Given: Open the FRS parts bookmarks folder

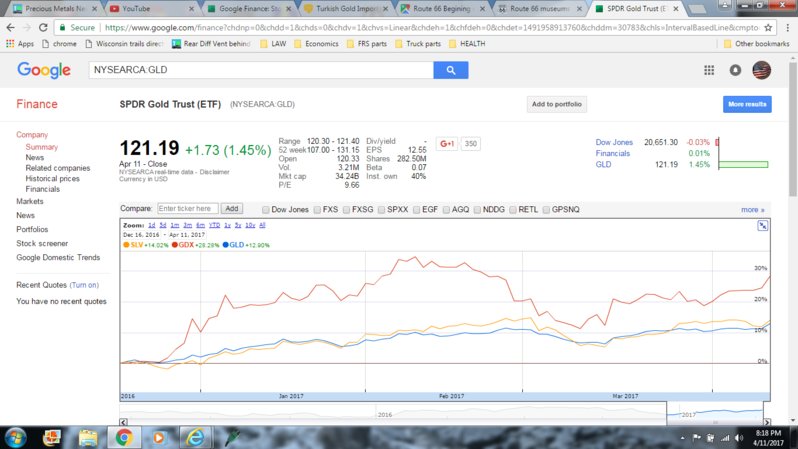Looking at the screenshot, I should pyautogui.click(x=366, y=44).
